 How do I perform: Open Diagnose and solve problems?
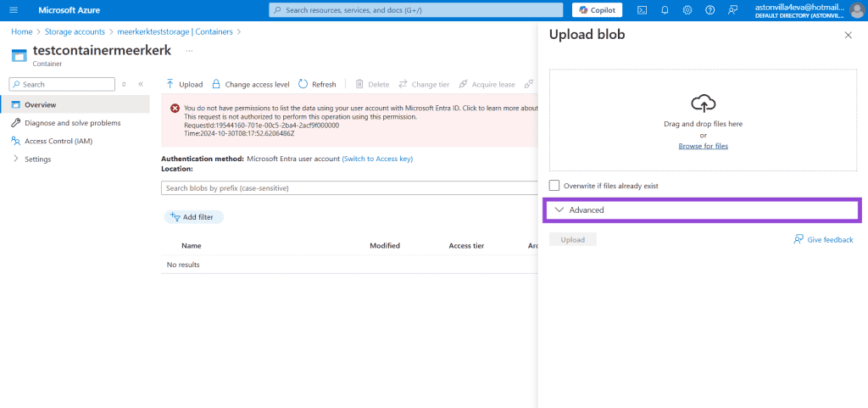(x=72, y=123)
